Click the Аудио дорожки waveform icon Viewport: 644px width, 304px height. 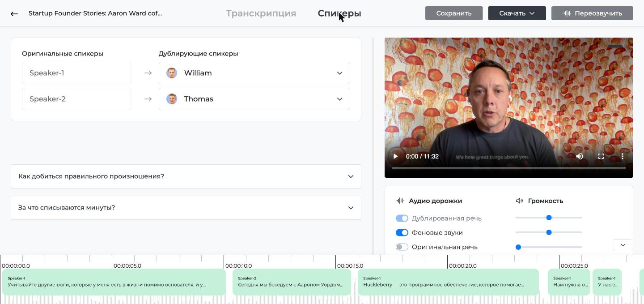[x=400, y=201]
